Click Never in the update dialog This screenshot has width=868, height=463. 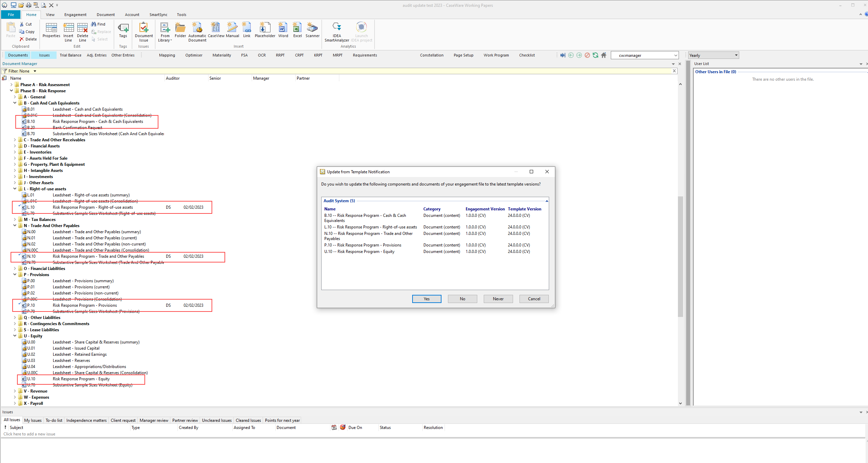498,299
